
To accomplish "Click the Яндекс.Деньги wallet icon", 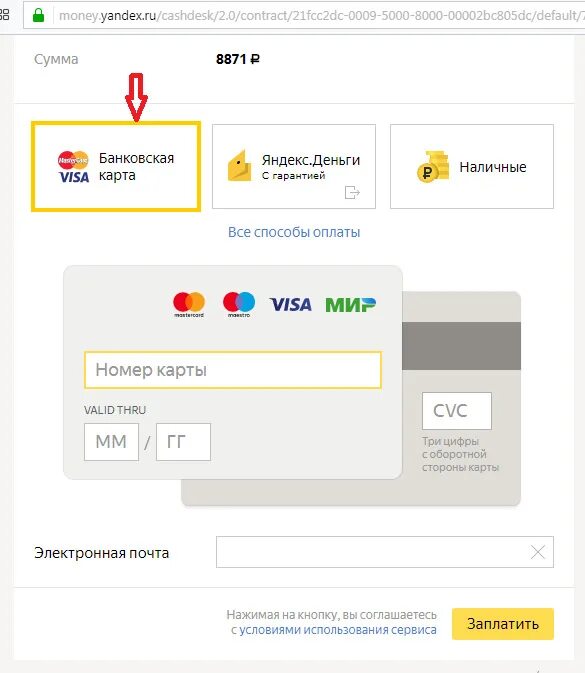I will 239,166.
